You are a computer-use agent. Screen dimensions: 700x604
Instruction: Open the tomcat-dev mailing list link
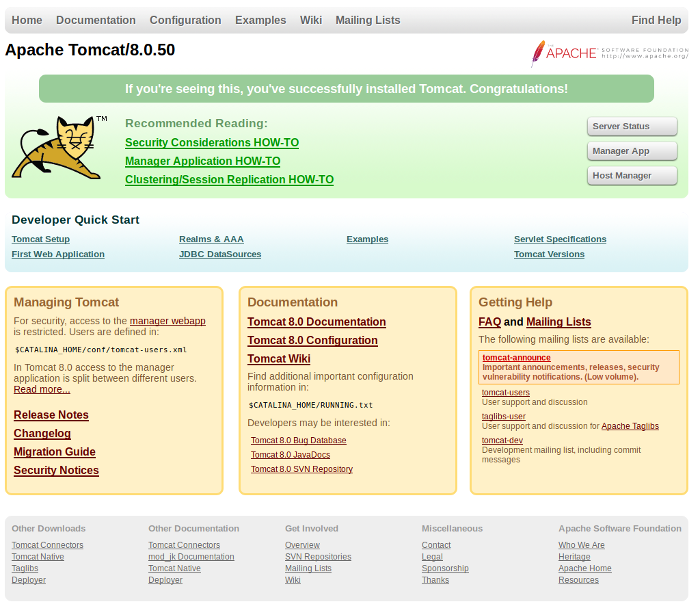click(x=502, y=440)
